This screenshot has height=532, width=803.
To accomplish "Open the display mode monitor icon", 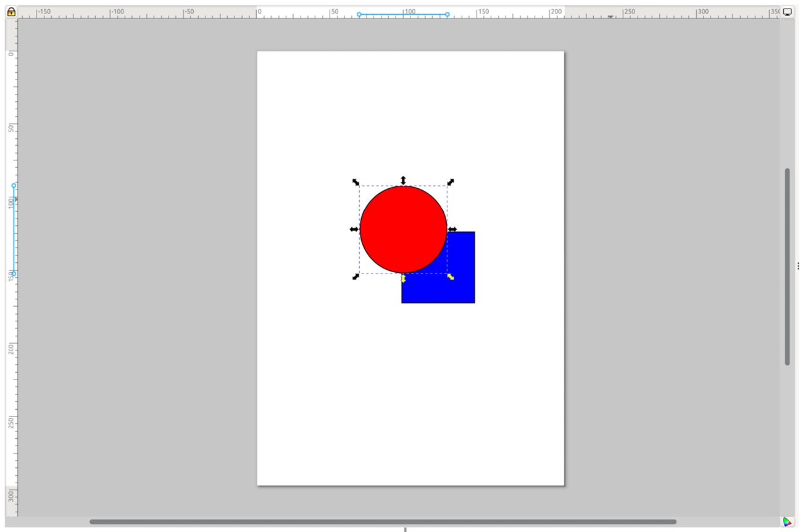I will pos(788,12).
